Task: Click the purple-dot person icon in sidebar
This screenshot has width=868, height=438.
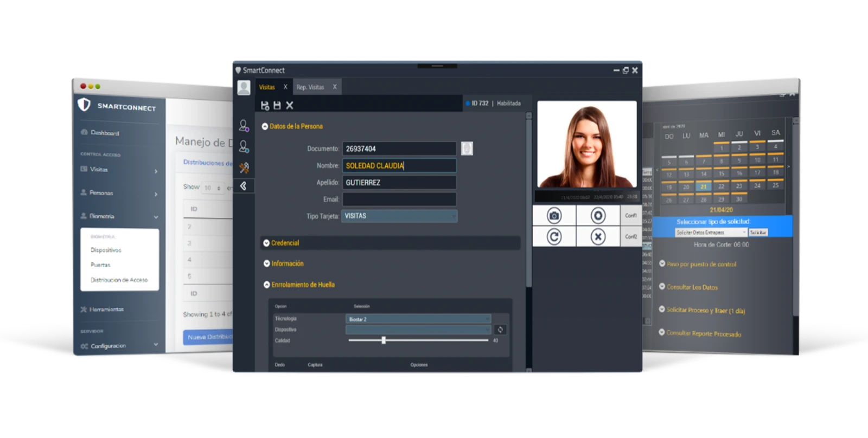Action: (244, 126)
